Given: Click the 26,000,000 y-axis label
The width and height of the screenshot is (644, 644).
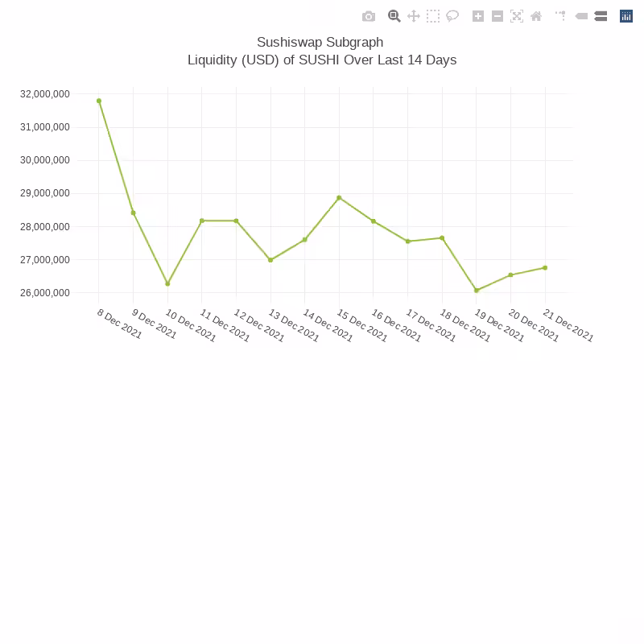Looking at the screenshot, I should coord(45,293).
